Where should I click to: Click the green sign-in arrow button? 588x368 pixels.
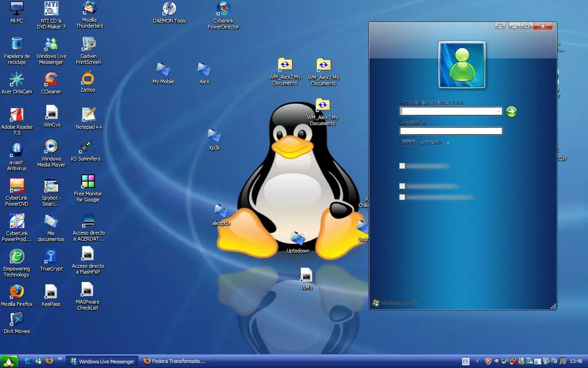pos(511,111)
